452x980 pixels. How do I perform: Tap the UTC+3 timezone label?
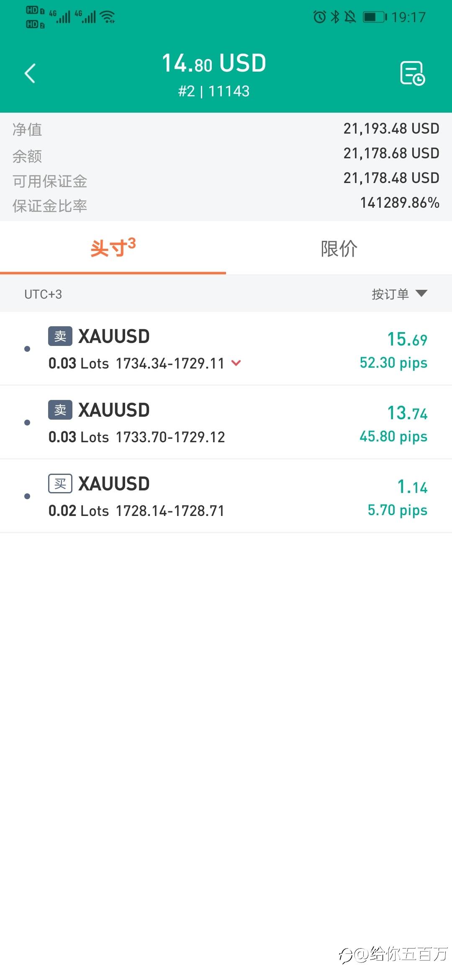point(43,294)
